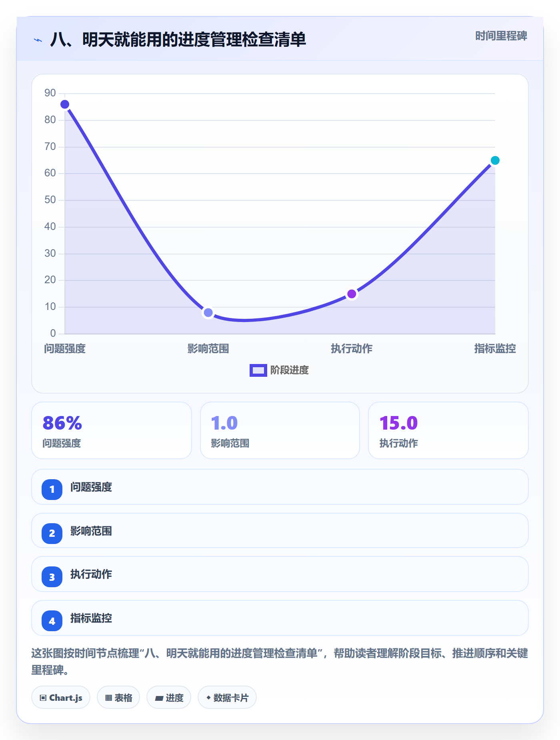Click the 问题强度 data point on chart
The image size is (560, 740).
[65, 104]
